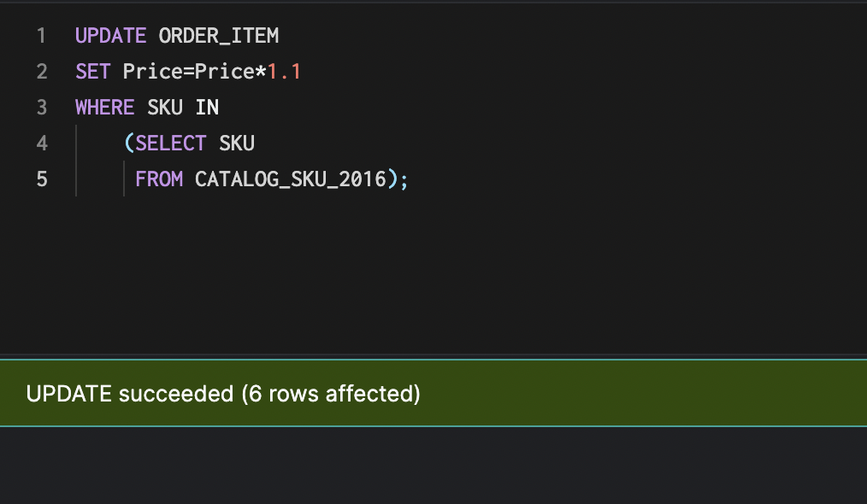Click line number 4 in the gutter

pos(41,144)
